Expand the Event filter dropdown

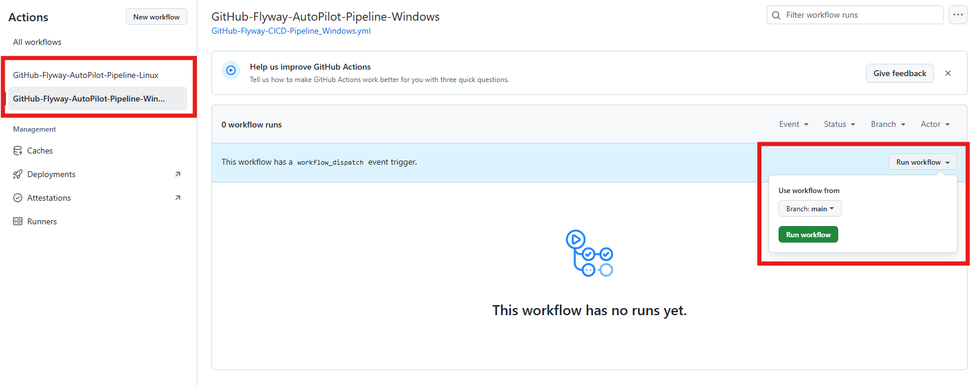[793, 124]
